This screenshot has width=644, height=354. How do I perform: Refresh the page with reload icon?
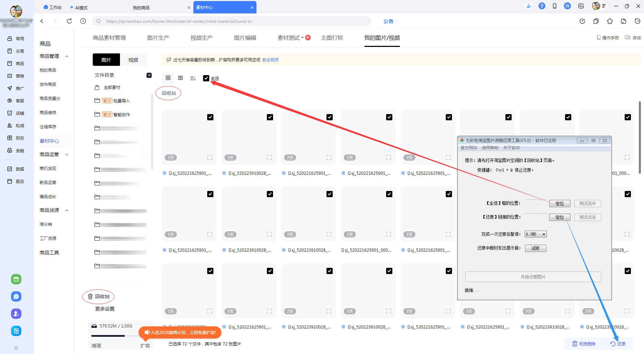tap(69, 21)
